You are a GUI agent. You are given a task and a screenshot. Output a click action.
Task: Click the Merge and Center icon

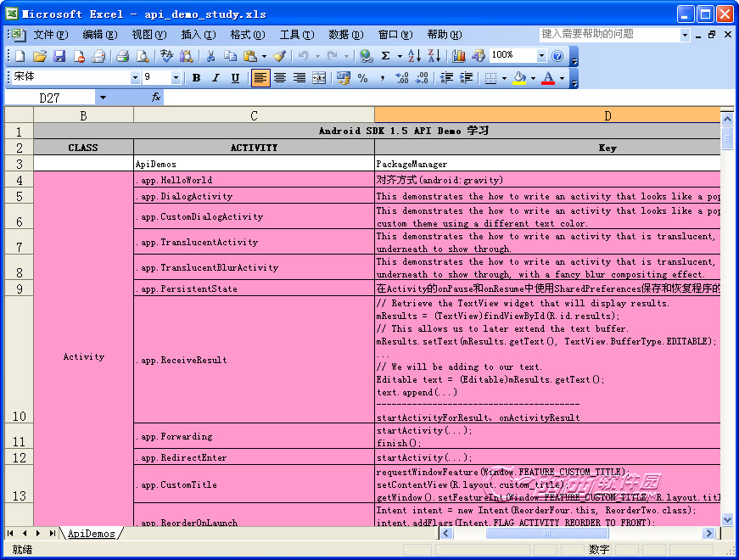click(319, 78)
